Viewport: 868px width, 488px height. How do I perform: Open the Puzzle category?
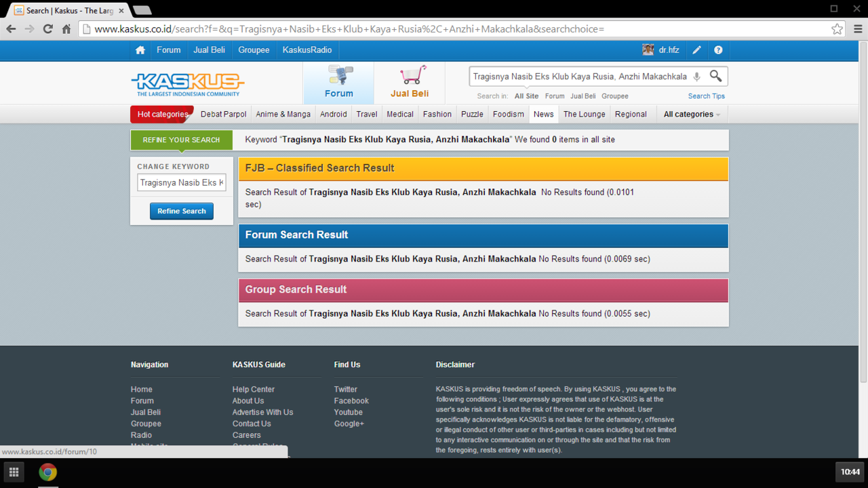point(472,115)
